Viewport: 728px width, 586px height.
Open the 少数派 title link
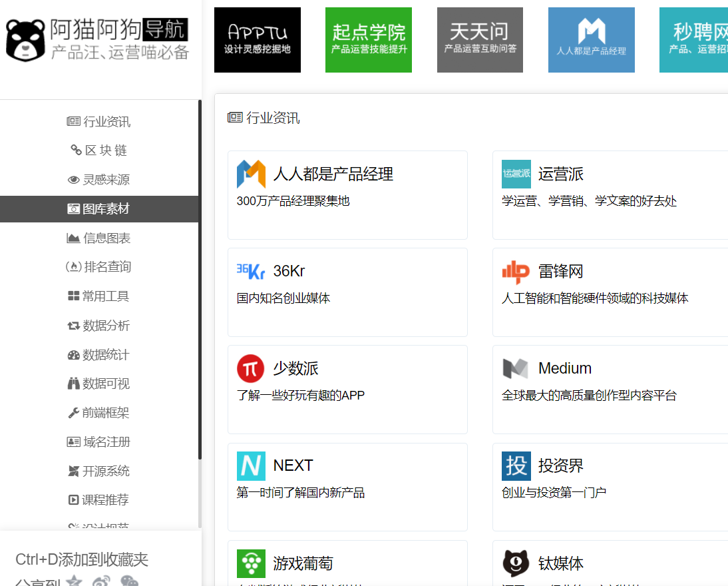coord(295,368)
